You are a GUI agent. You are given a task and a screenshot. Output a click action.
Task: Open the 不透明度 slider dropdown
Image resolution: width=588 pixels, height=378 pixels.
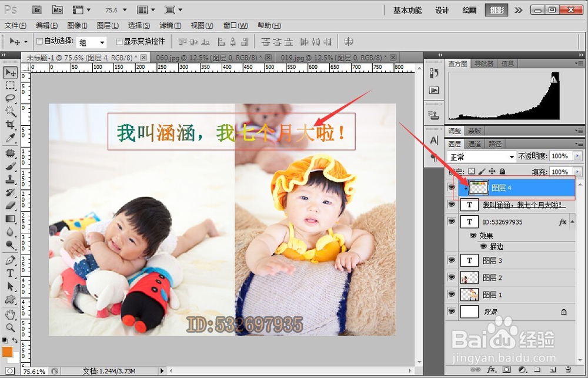point(578,156)
